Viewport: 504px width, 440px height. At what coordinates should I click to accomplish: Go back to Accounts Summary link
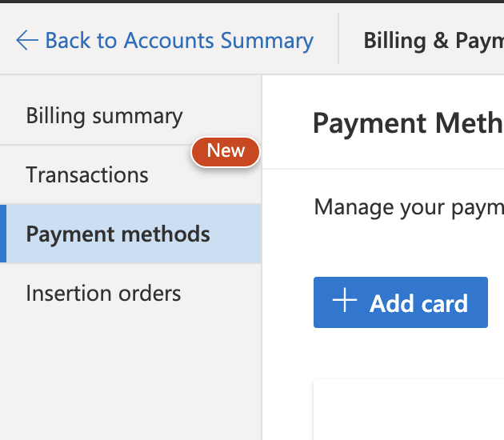point(165,41)
